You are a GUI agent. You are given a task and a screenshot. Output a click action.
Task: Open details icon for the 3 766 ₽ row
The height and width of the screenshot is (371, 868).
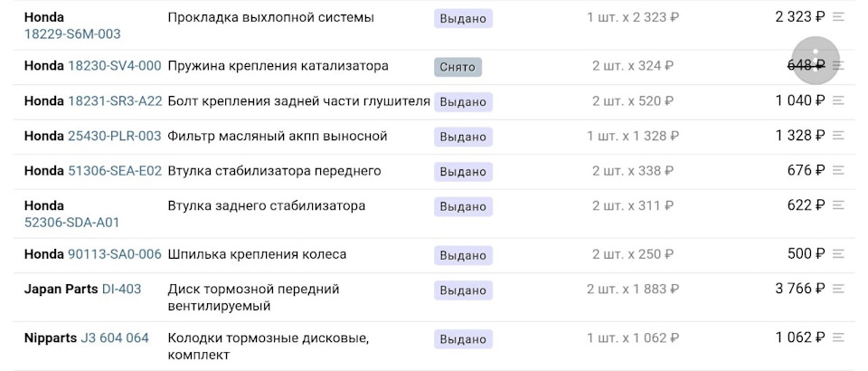pyautogui.click(x=838, y=289)
